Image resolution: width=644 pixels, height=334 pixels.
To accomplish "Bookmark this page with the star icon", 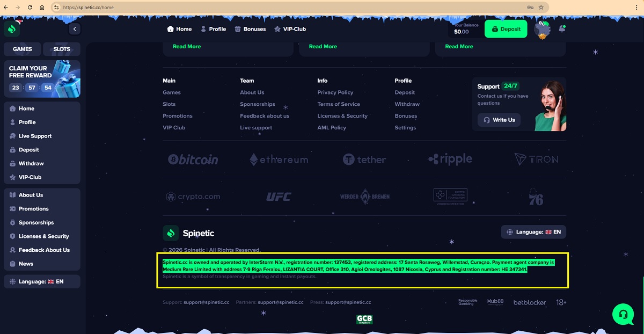I will (x=541, y=8).
